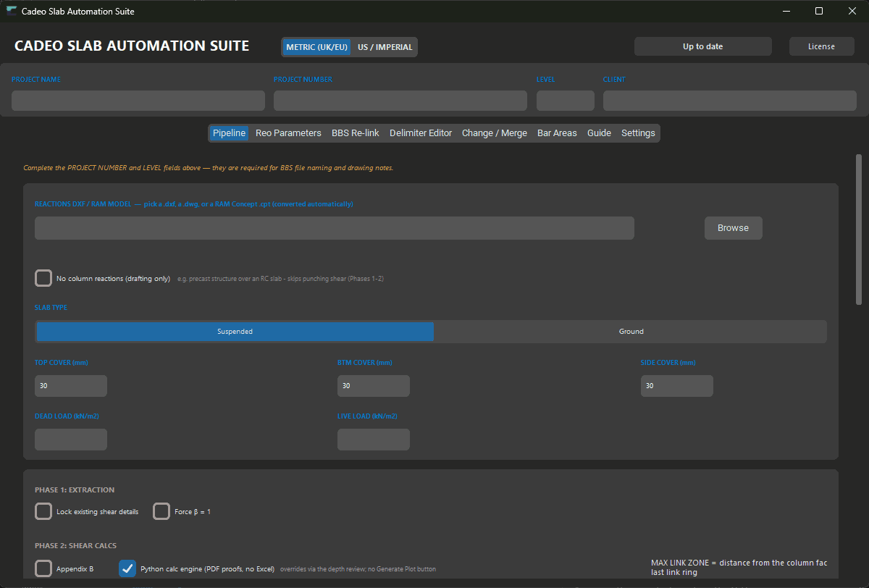Click into the Project Number field
This screenshot has width=869, height=588.
tap(400, 101)
